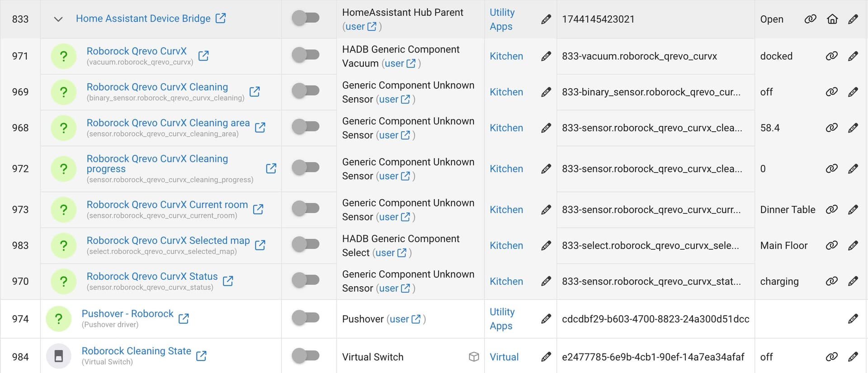The width and height of the screenshot is (868, 373).
Task: Click Virtual room link in row 984
Action: [x=504, y=357]
